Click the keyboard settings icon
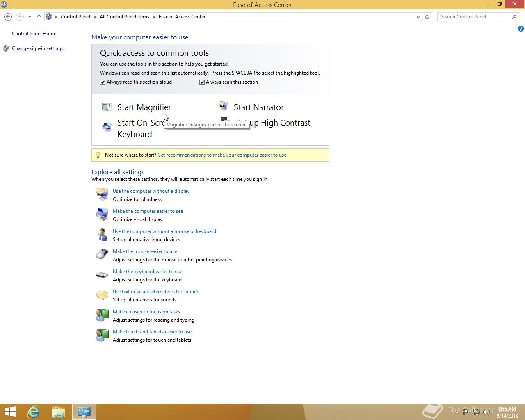Viewport: 525px width, 420px height. (x=102, y=275)
